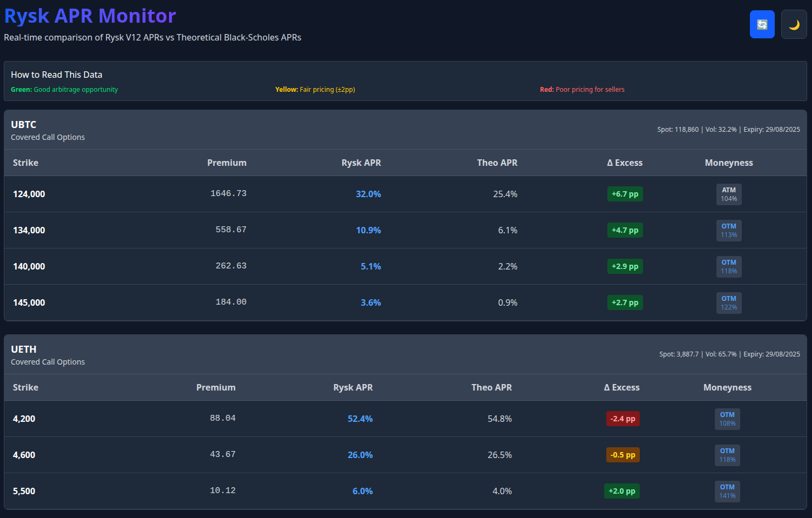Click the UBTC Theo APR column header
The image size is (812, 518).
[497, 163]
